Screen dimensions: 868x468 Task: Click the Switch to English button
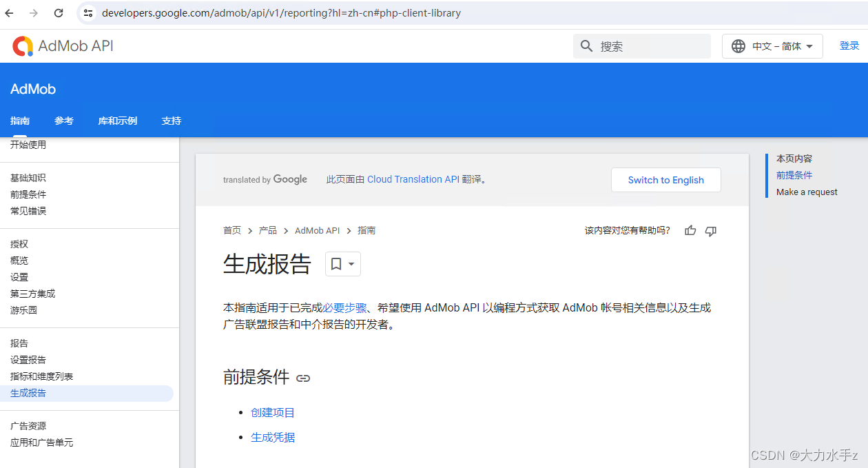pyautogui.click(x=665, y=180)
